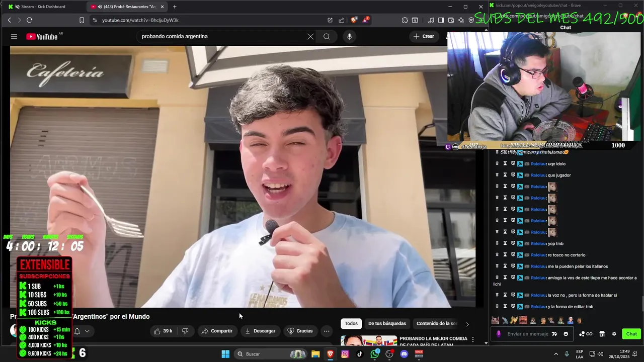The width and height of the screenshot is (644, 362).
Task: Share page from the address bar
Action: [342, 20]
